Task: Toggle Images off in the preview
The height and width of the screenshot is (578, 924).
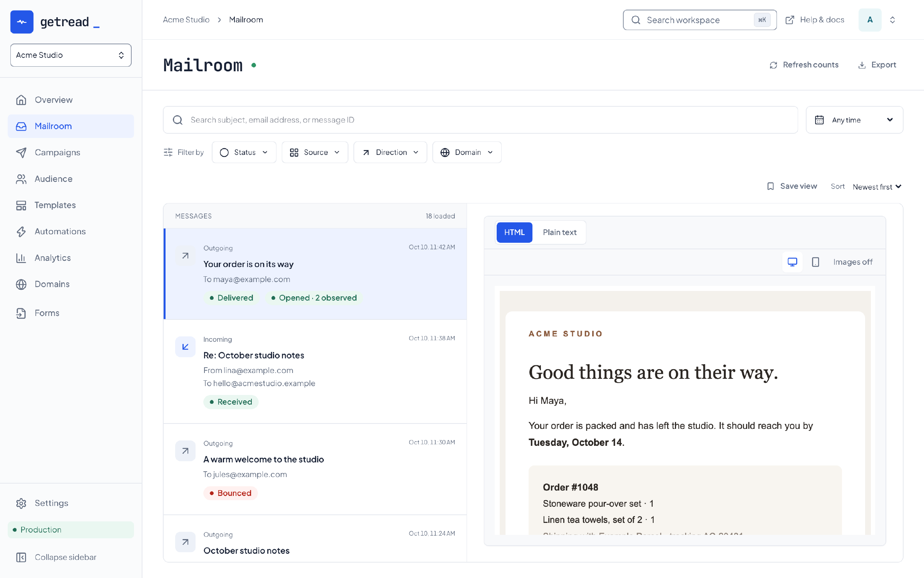Action: [853, 262]
